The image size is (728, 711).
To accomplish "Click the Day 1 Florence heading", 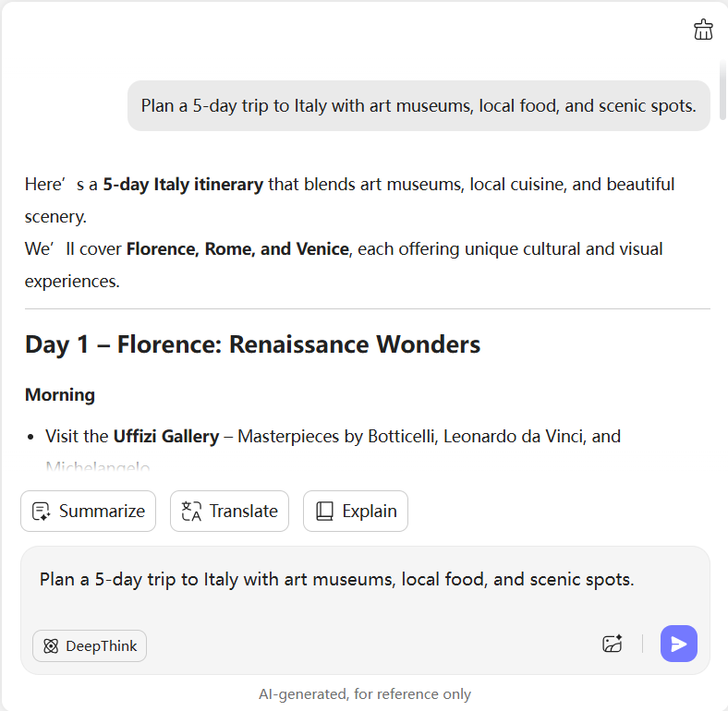I will pos(252,345).
